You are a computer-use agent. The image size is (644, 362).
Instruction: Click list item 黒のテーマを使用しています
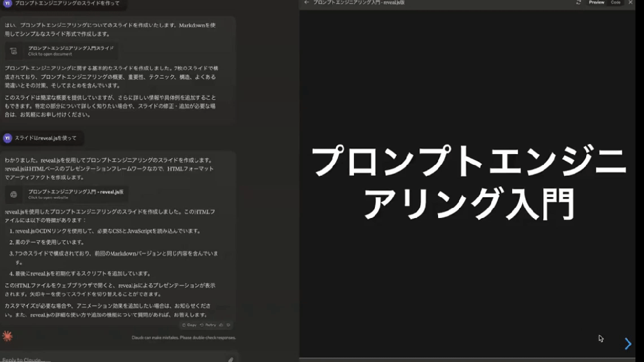50,243
